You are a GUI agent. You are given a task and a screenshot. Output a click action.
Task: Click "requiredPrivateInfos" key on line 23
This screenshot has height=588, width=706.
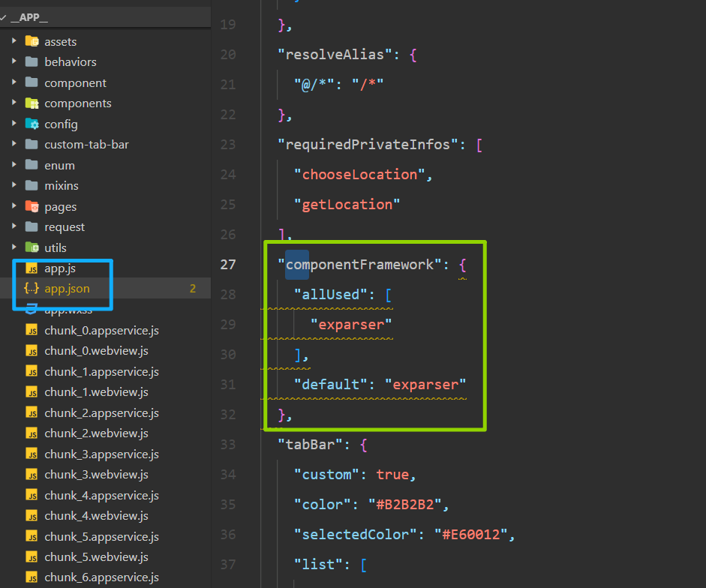pos(368,145)
